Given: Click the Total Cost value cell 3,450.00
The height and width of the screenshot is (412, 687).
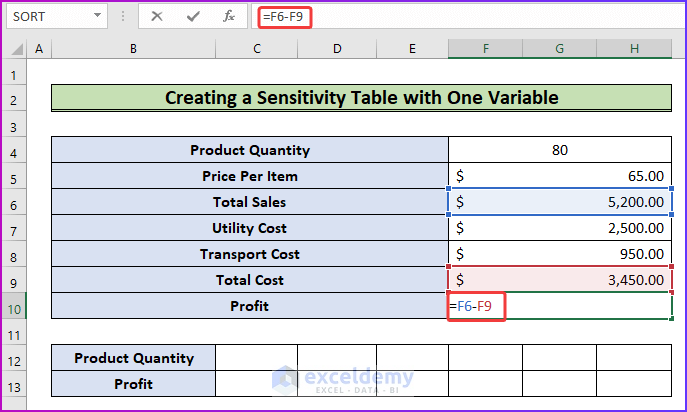Looking at the screenshot, I should 560,280.
